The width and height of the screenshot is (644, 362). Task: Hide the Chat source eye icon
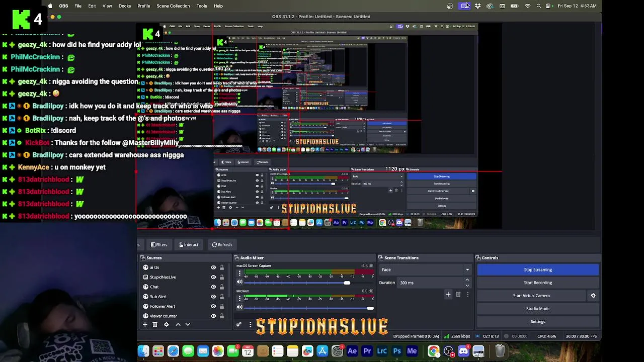point(213,287)
